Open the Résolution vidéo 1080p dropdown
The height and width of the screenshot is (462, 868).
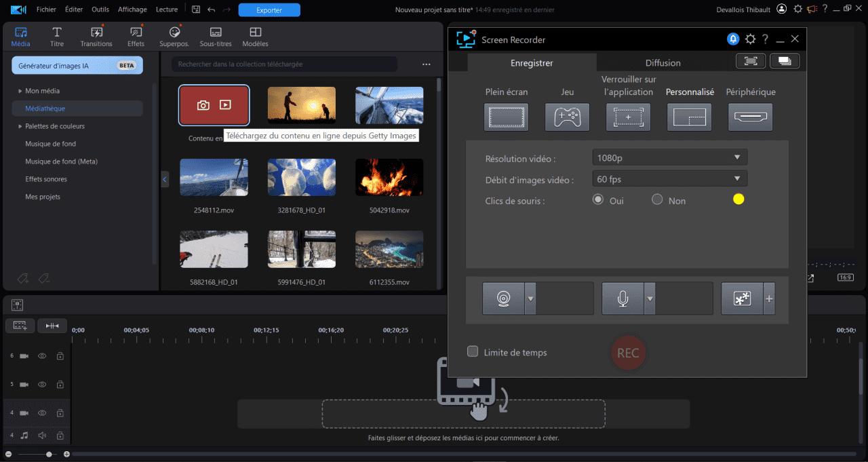669,157
